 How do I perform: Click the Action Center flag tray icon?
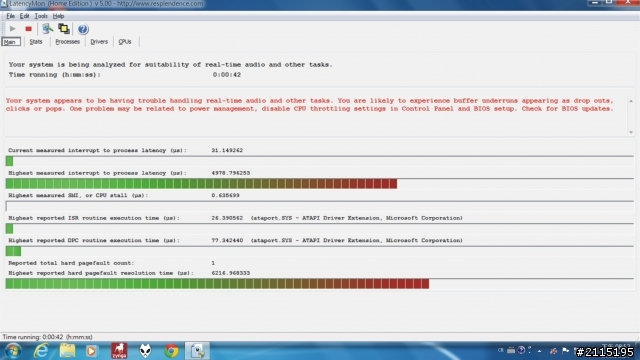[565, 351]
